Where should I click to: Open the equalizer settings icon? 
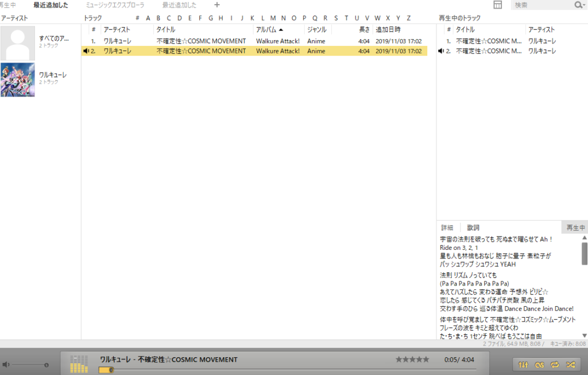[523, 365]
